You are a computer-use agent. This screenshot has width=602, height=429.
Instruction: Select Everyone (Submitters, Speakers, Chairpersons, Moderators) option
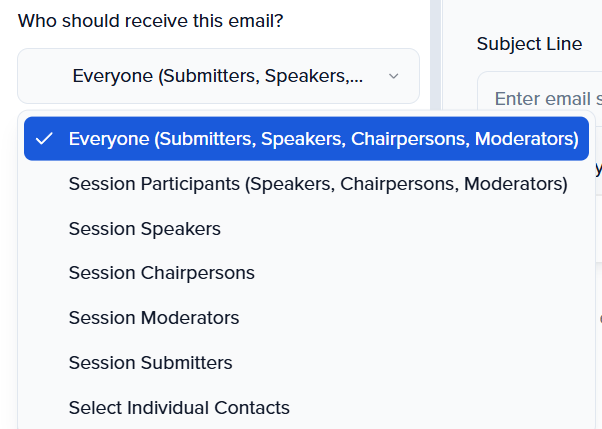point(323,139)
